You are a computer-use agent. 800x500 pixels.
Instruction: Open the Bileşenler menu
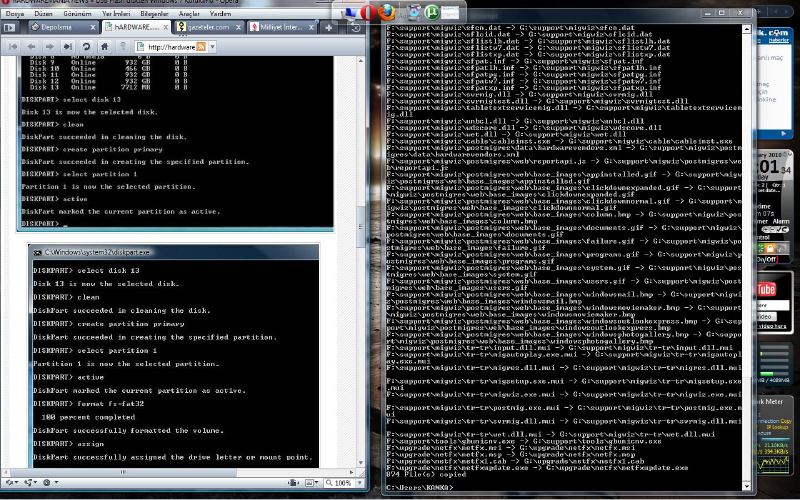pyautogui.click(x=154, y=14)
